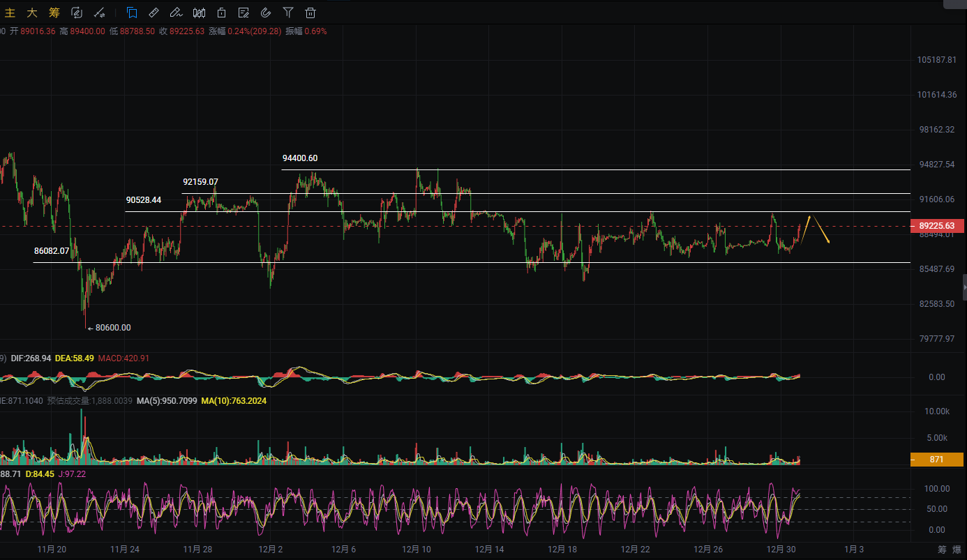Select the 筹 tab in top toolbar
Image resolution: width=967 pixels, height=560 pixels.
tap(54, 13)
